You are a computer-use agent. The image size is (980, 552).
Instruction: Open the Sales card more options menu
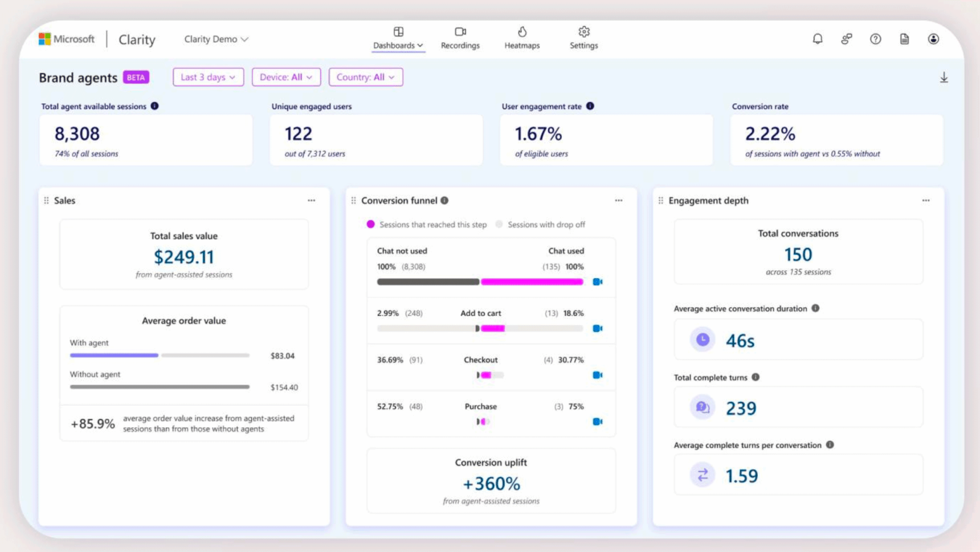(x=312, y=200)
